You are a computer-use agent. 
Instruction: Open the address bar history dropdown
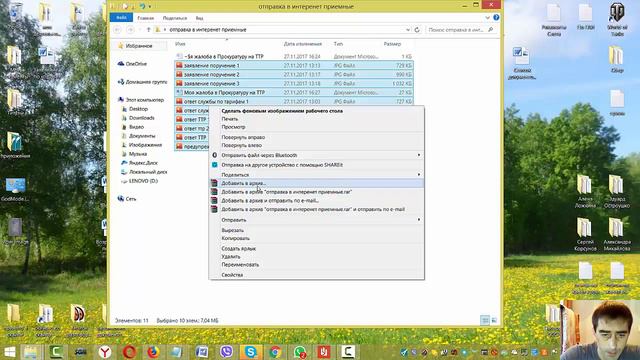408,30
